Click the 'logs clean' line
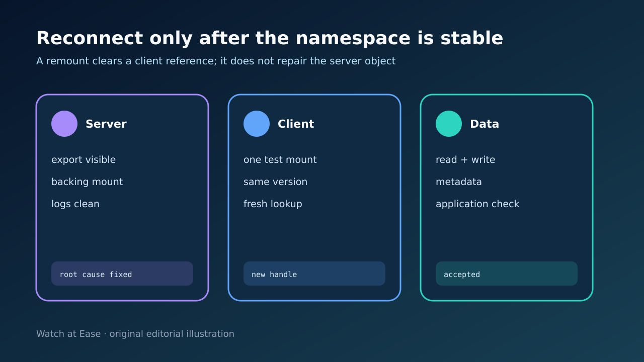This screenshot has height=362, width=644. pyautogui.click(x=75, y=204)
